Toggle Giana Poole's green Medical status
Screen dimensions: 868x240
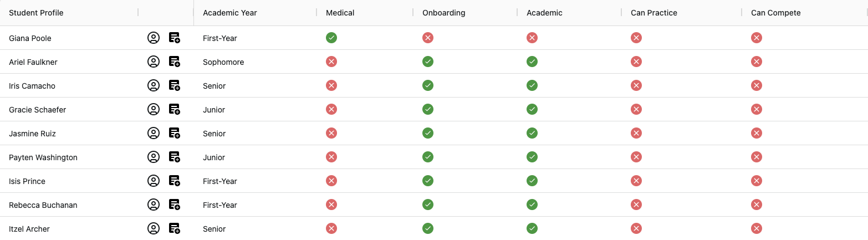331,38
